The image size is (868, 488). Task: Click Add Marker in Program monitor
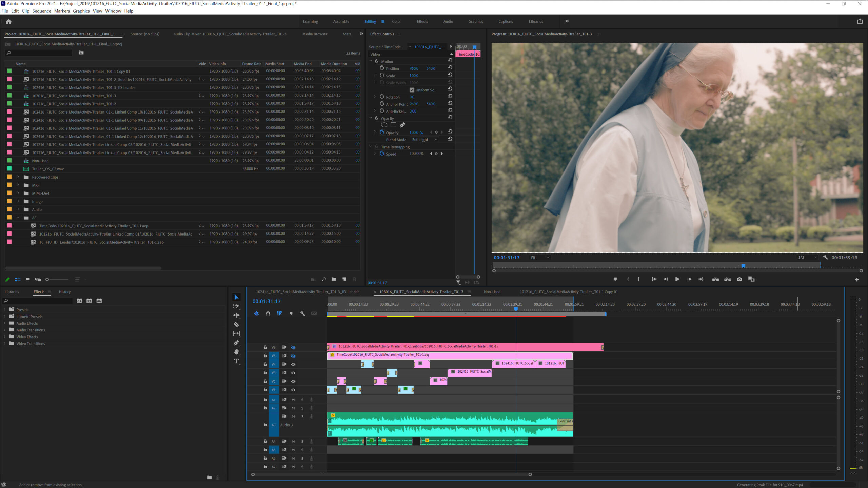(x=615, y=279)
